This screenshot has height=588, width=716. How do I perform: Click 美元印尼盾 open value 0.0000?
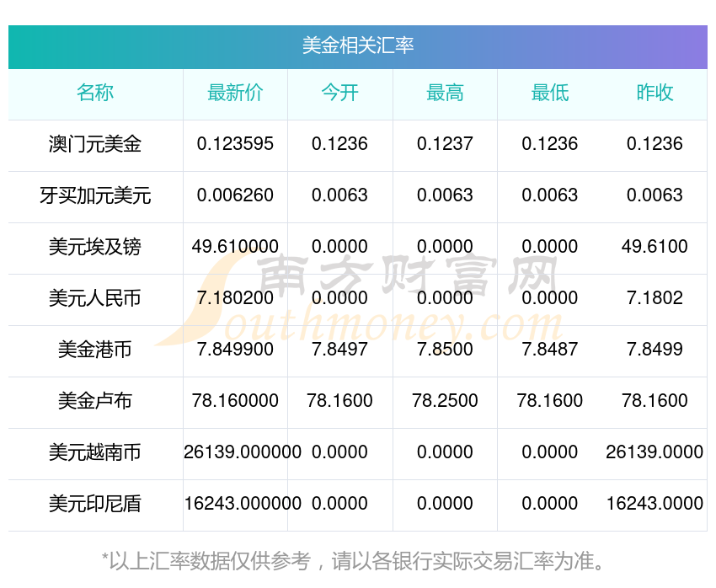(339, 504)
